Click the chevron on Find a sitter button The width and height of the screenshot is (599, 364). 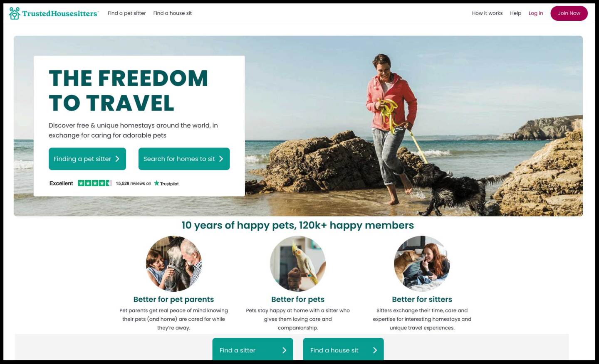(x=284, y=350)
